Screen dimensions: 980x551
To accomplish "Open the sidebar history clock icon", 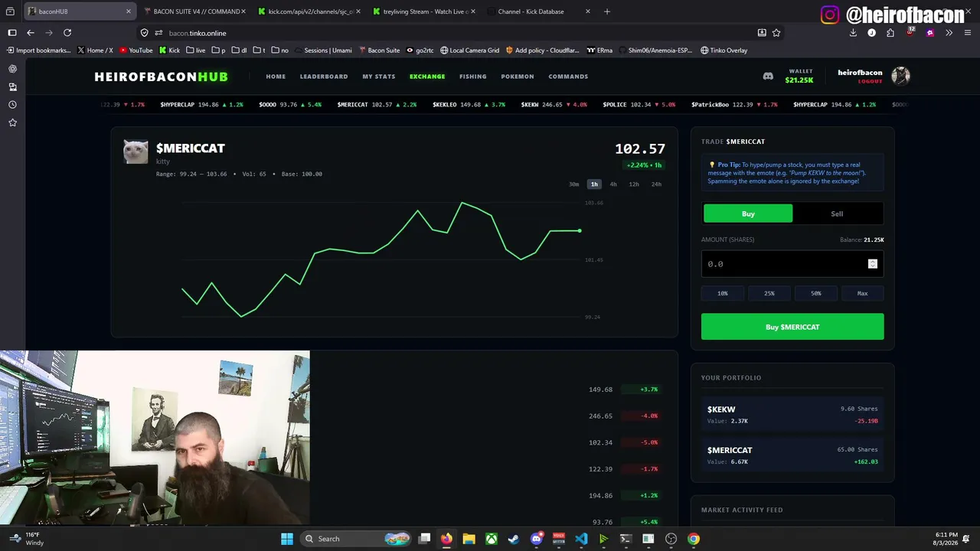I will 12,105.
